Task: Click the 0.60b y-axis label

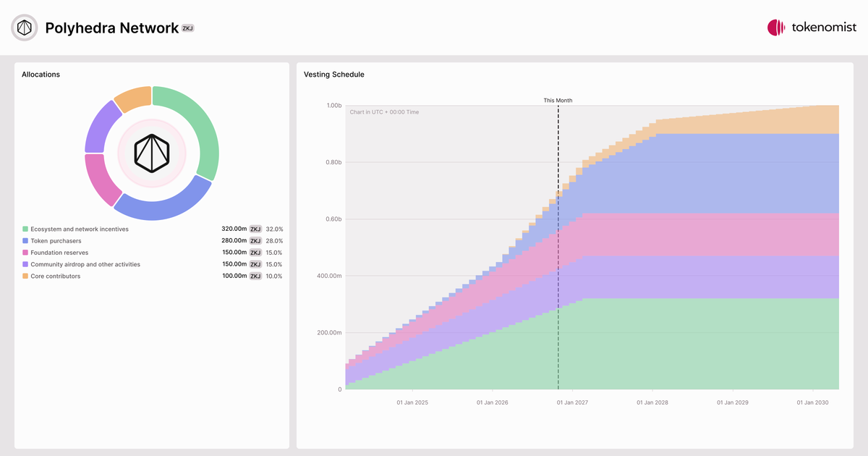Action: click(333, 219)
